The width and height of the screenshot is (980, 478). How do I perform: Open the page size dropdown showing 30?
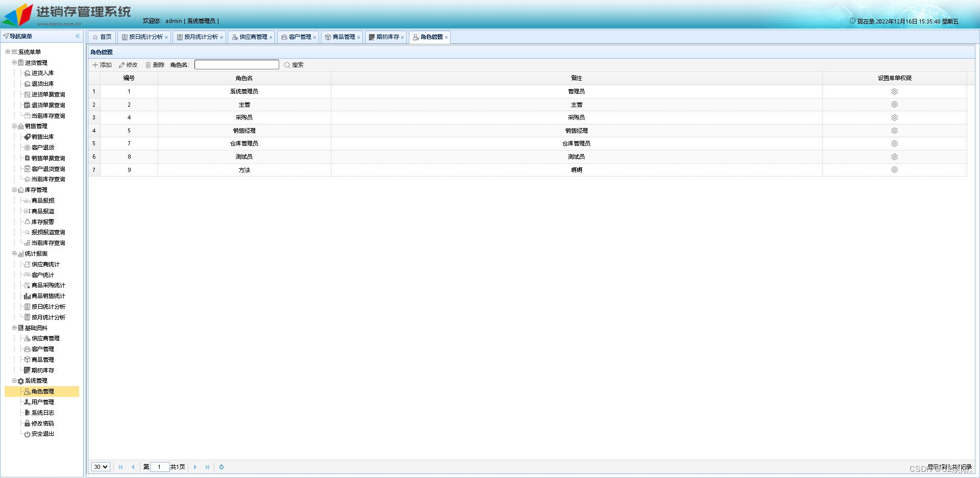pos(101,467)
